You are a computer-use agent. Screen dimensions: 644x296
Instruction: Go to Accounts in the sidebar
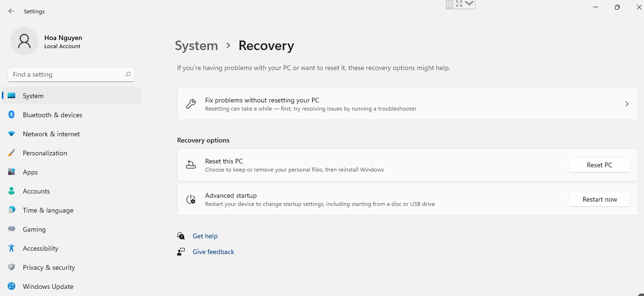(36, 191)
